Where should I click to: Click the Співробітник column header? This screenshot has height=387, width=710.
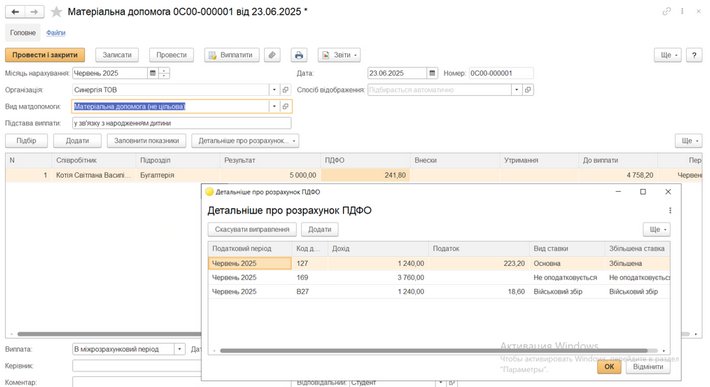pyautogui.click(x=94, y=160)
